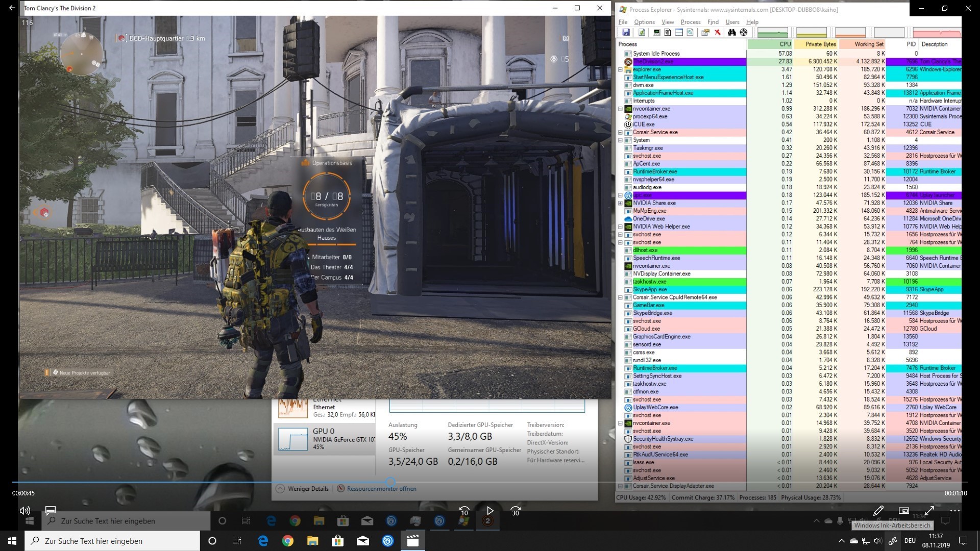Viewport: 980px width, 551px height.
Task: Expand the video to full screen
Action: 929,510
